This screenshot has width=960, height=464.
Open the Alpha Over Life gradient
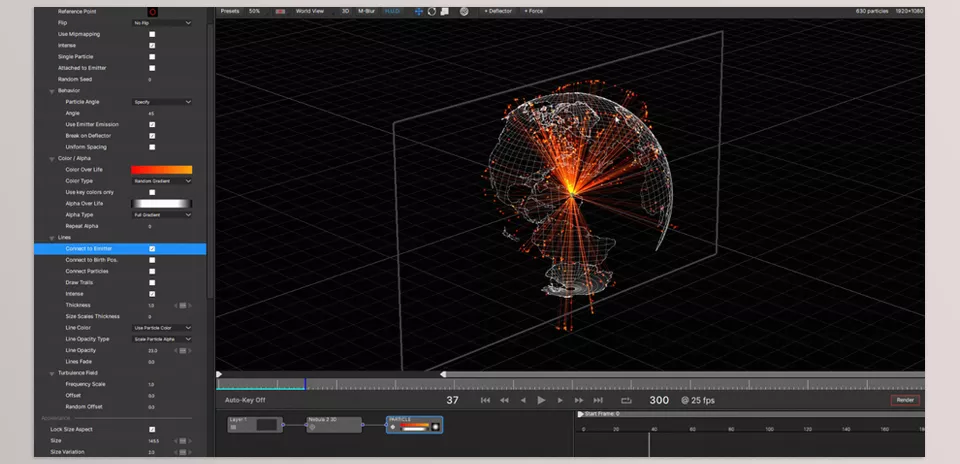162,204
